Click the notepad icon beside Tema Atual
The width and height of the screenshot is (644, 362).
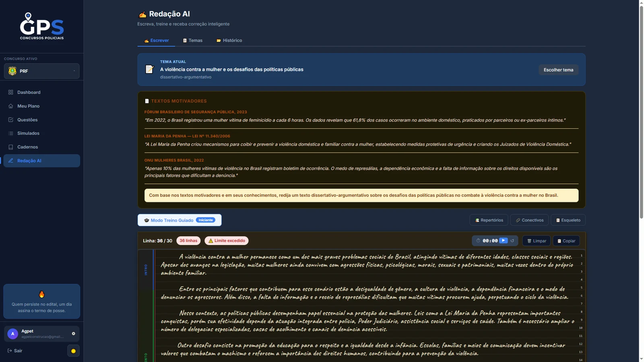(150, 69)
